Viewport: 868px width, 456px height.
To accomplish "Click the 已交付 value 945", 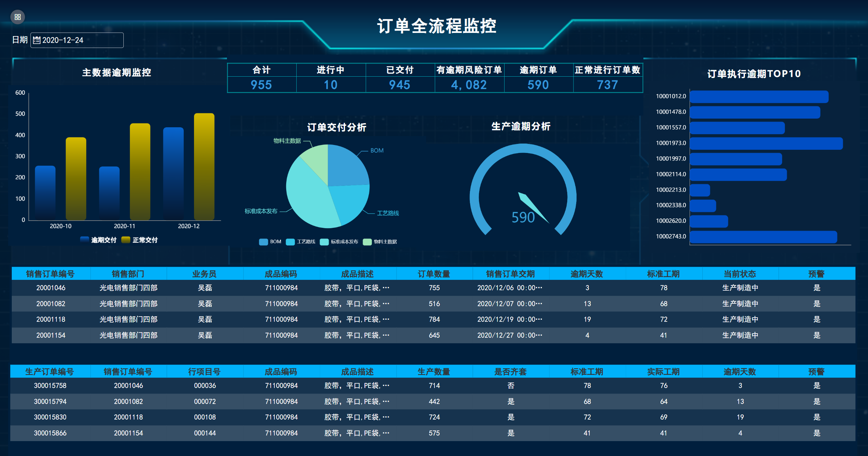I will pyautogui.click(x=400, y=85).
